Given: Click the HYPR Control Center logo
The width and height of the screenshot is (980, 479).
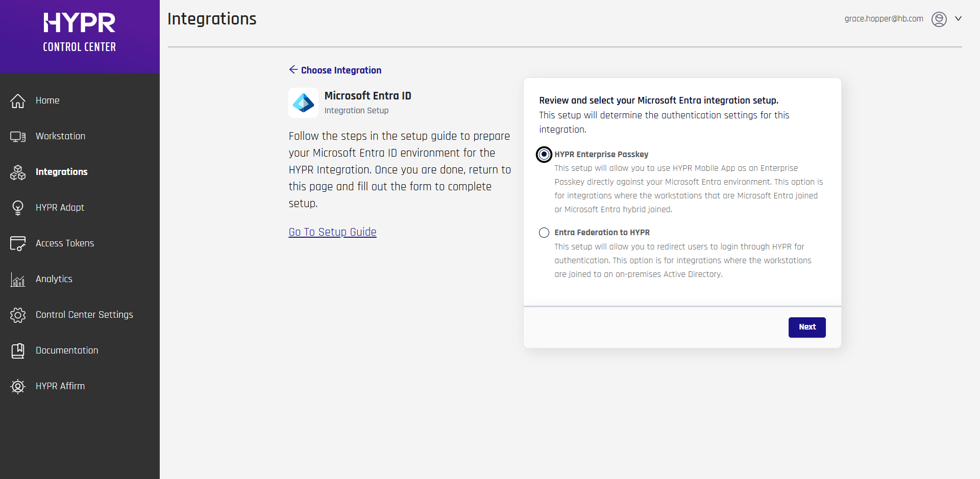Looking at the screenshot, I should [x=80, y=33].
